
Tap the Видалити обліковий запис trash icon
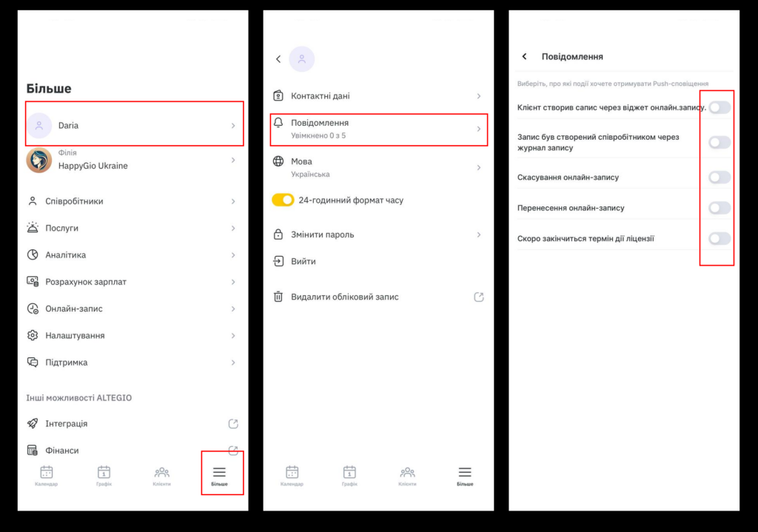pos(278,297)
